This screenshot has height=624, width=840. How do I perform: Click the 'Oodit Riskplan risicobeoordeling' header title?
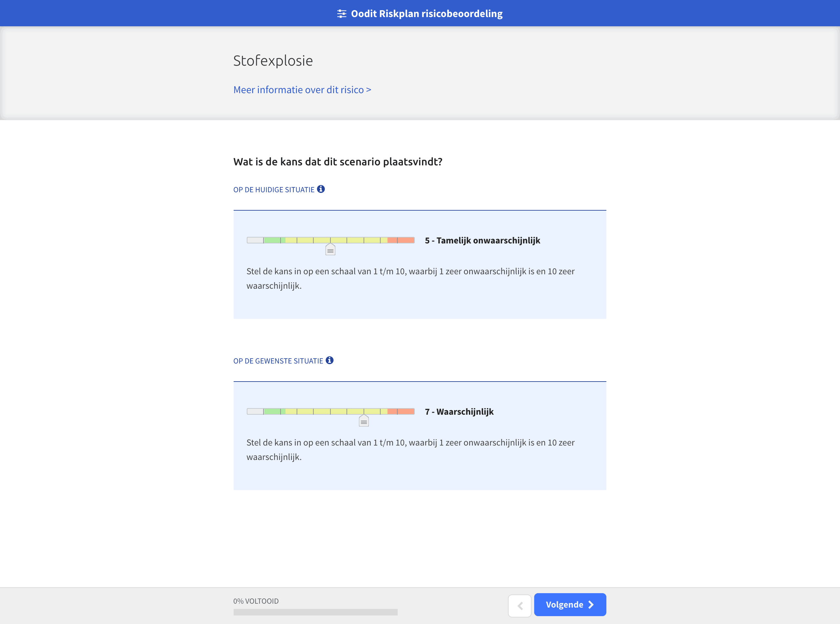click(427, 14)
